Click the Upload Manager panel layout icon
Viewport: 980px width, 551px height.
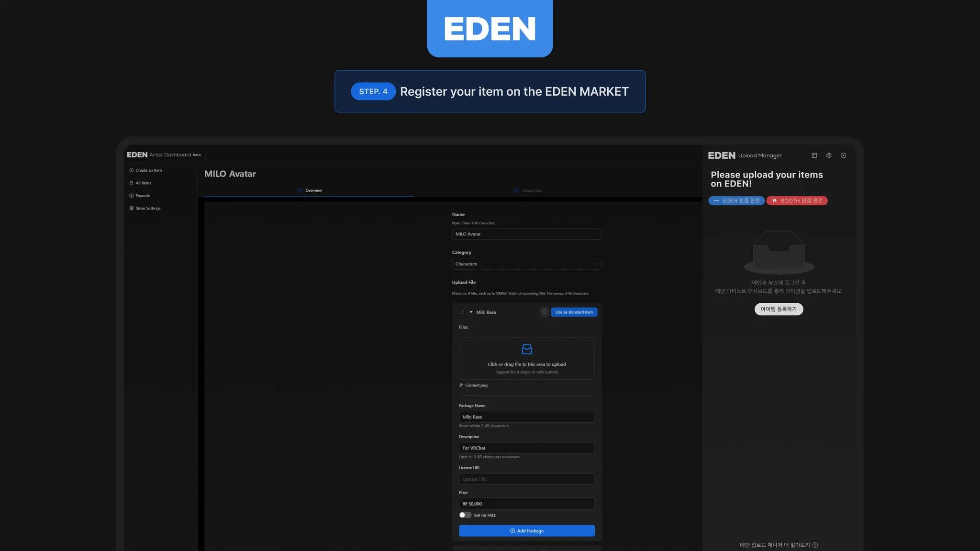(814, 155)
